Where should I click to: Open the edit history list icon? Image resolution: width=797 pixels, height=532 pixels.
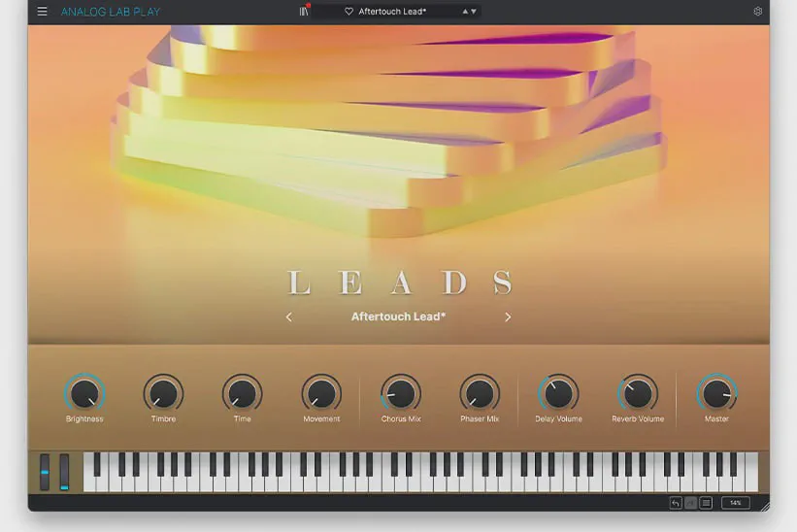(x=706, y=503)
